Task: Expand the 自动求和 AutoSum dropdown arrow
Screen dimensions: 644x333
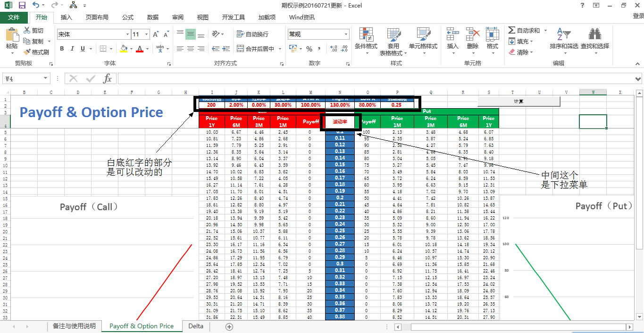Action: (x=546, y=31)
